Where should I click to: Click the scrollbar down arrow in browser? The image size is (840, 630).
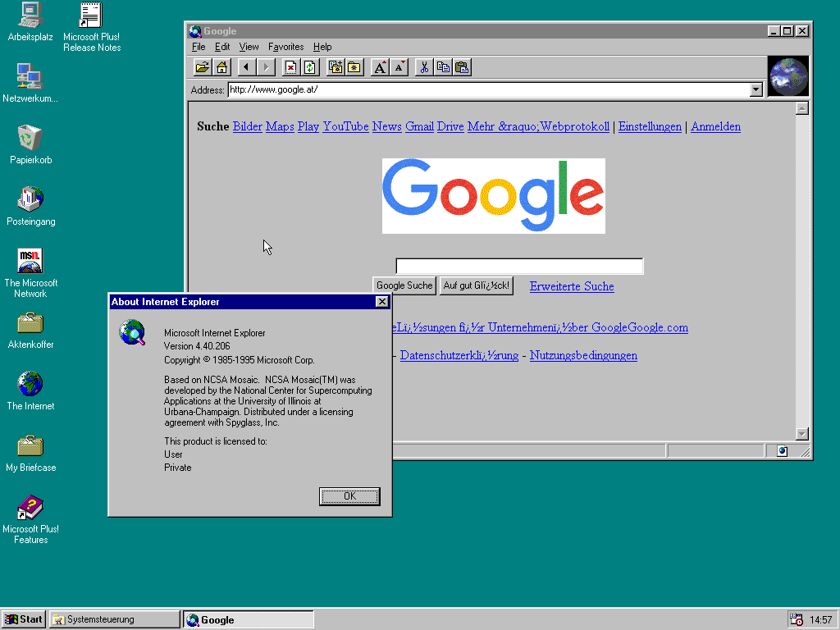pyautogui.click(x=802, y=433)
